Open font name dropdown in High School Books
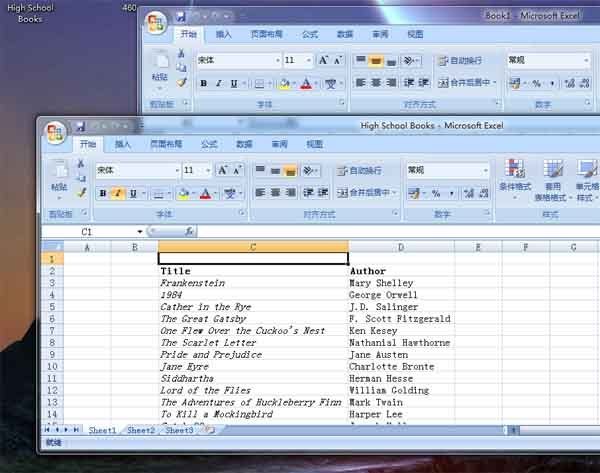 177,170
